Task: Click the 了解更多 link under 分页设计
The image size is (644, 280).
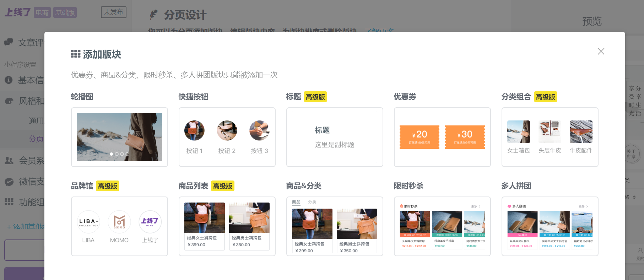Action: (379, 31)
